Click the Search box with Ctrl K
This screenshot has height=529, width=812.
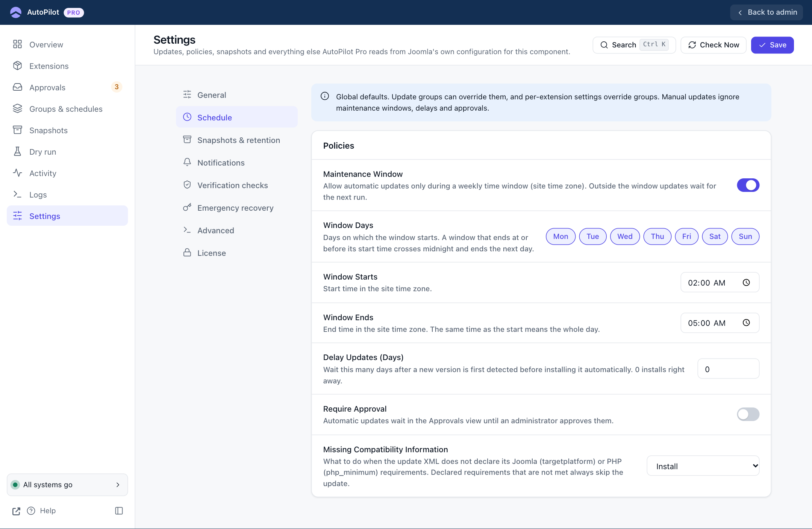(x=634, y=45)
